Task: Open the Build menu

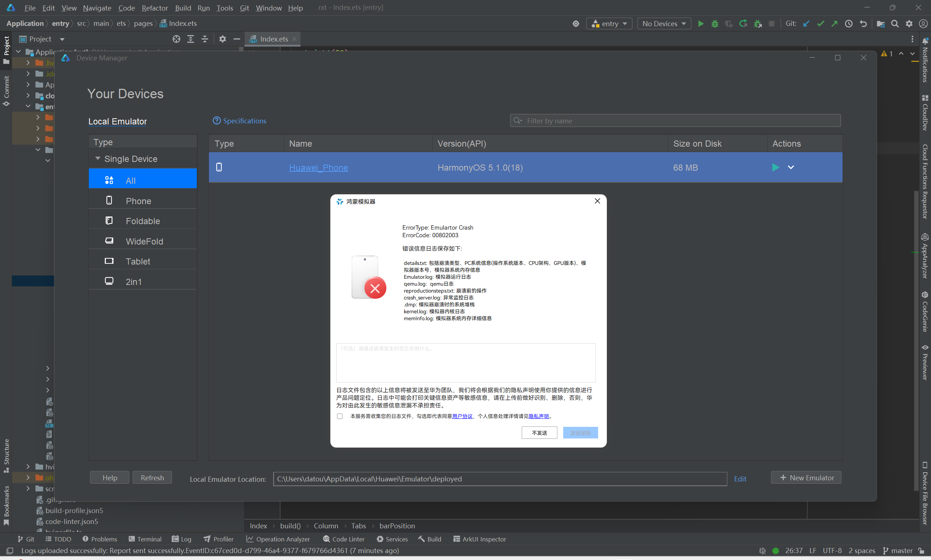Action: 183,8
